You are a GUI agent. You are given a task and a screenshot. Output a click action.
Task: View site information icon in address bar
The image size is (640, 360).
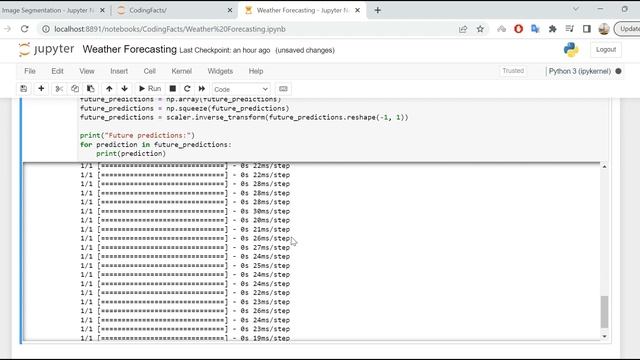pyautogui.click(x=46, y=29)
